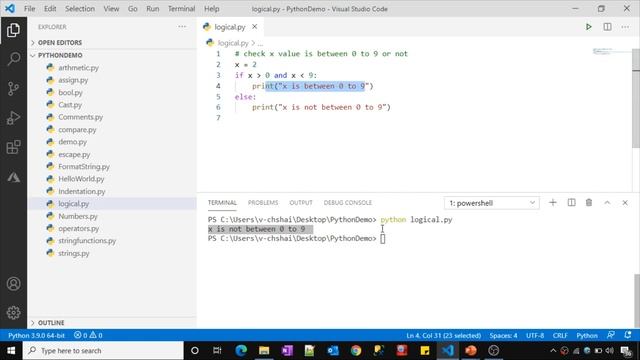Close the logical.py editor tab

[x=255, y=27]
